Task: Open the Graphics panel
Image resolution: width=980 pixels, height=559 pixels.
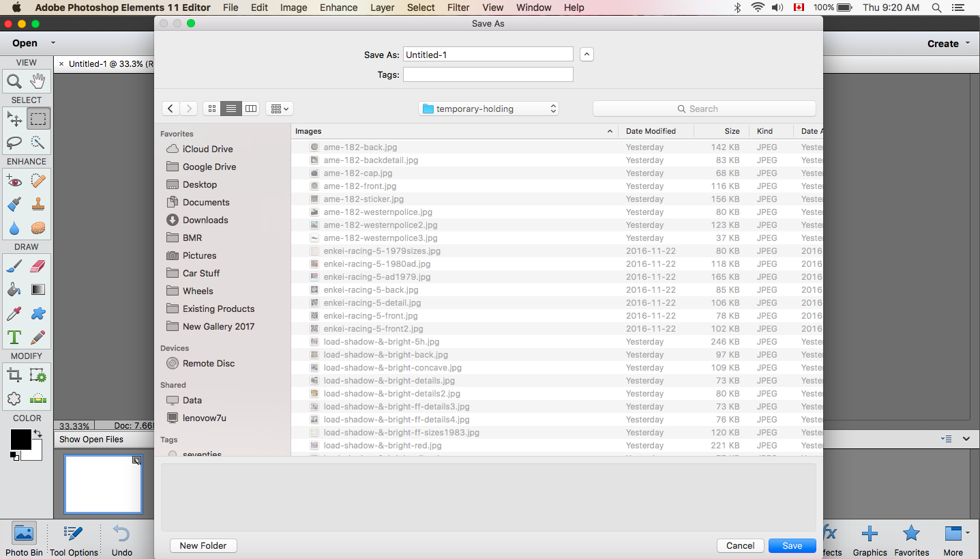Action: pyautogui.click(x=870, y=539)
